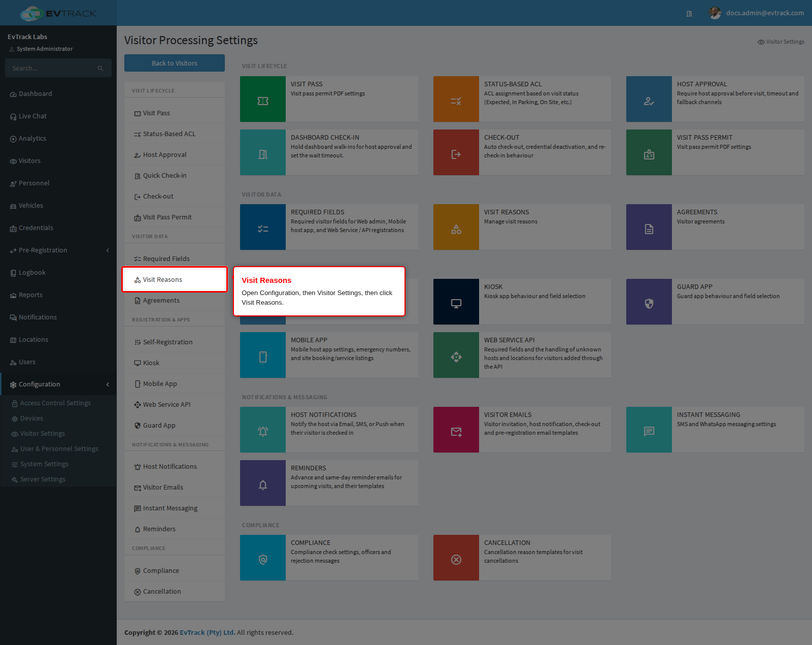Select Visit Reasons in the settings list

[x=175, y=280]
